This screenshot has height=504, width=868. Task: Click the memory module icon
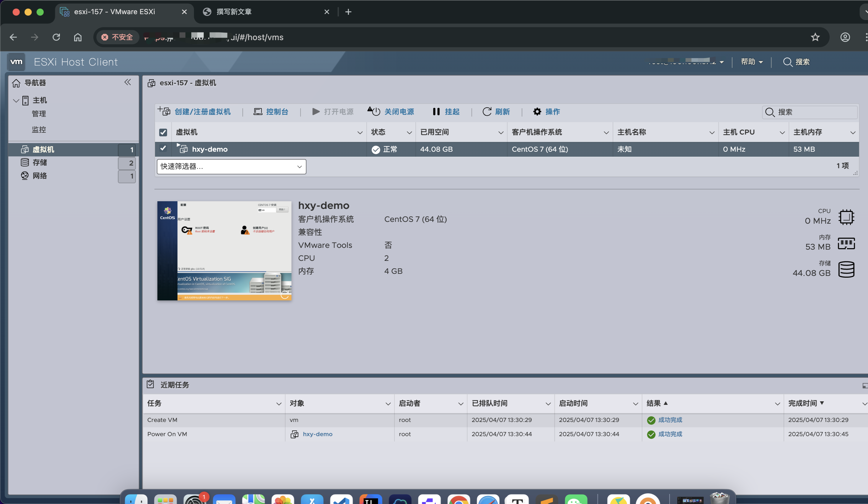pos(846,243)
